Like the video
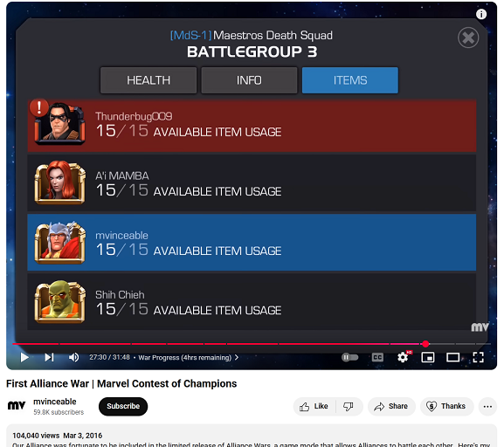This screenshot has width=504, height=447. pyautogui.click(x=314, y=406)
